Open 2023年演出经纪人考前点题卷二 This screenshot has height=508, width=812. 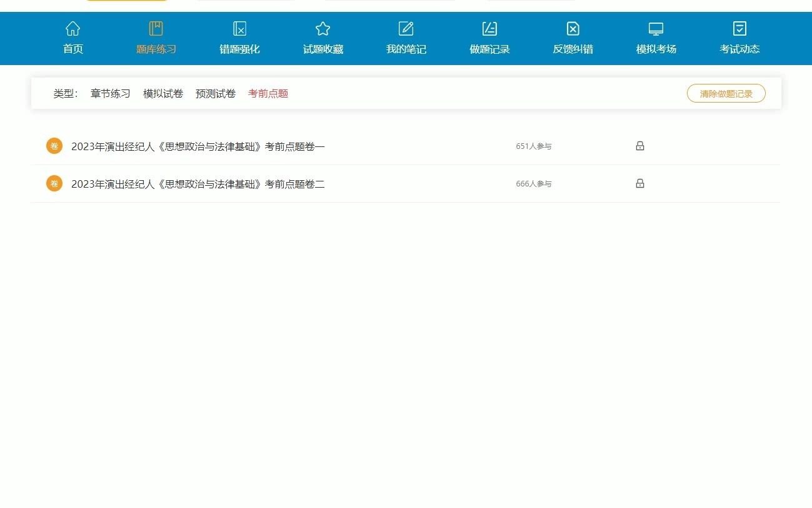tap(198, 184)
